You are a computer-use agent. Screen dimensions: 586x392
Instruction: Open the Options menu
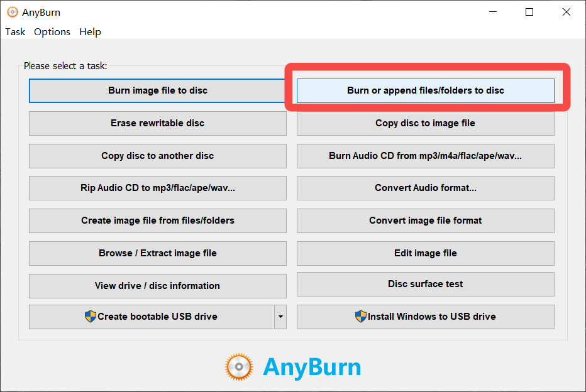point(52,32)
